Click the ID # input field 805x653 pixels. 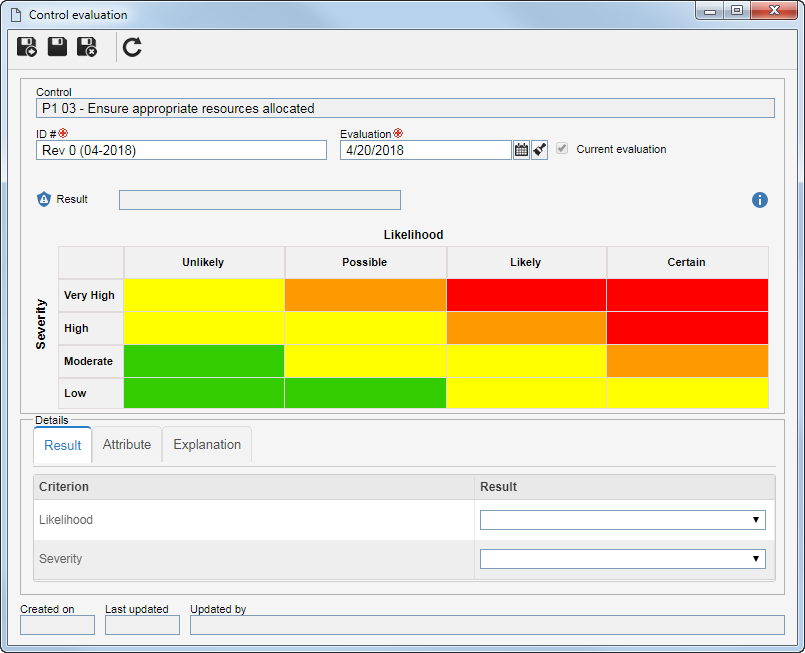pos(181,150)
